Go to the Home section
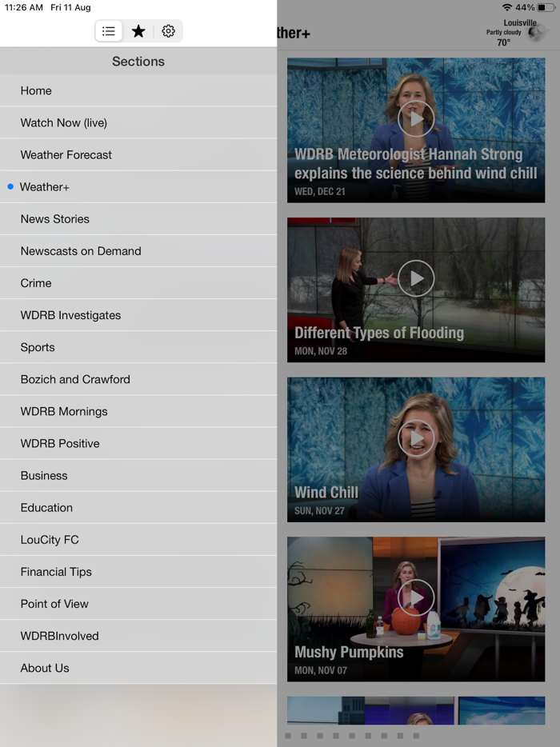560x747 pixels. [138, 90]
